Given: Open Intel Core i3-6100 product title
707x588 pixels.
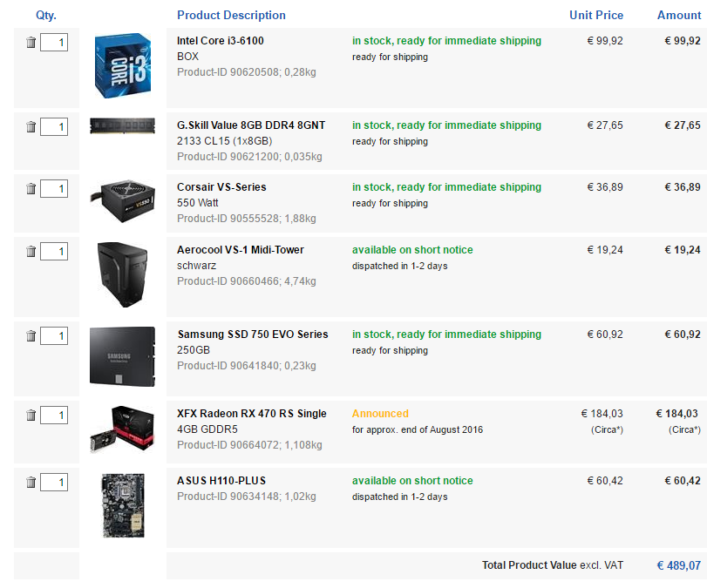Looking at the screenshot, I should pos(220,41).
